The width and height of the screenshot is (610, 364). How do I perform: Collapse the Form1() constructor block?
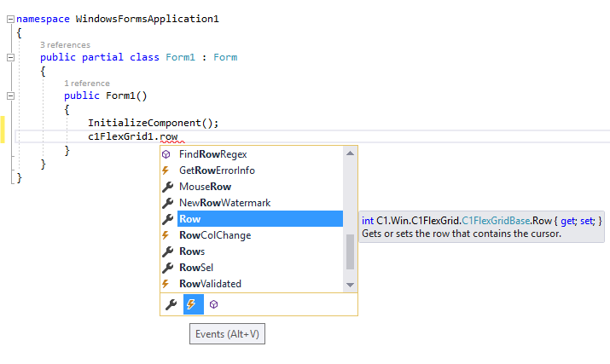10,95
